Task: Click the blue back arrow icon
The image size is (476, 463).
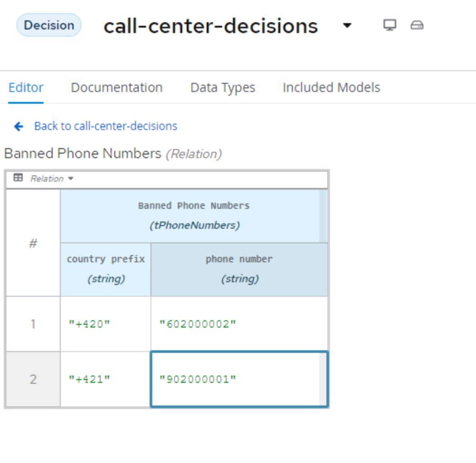Action: (19, 126)
